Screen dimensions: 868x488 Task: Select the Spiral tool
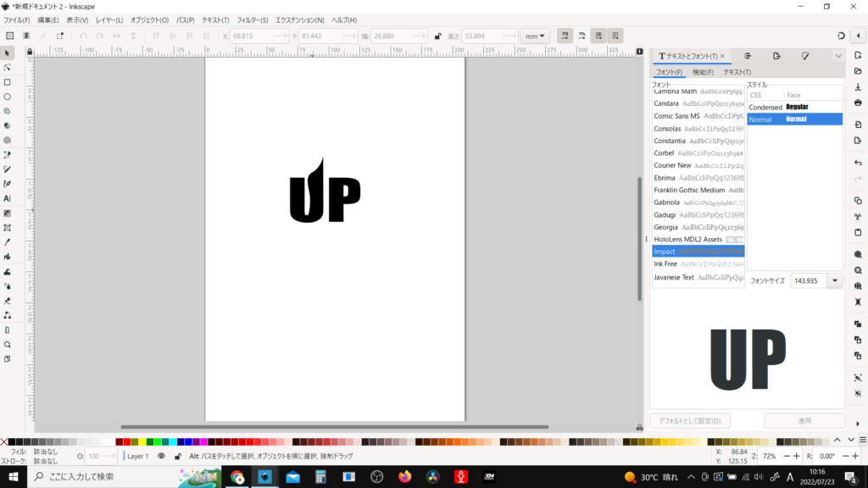click(x=8, y=140)
